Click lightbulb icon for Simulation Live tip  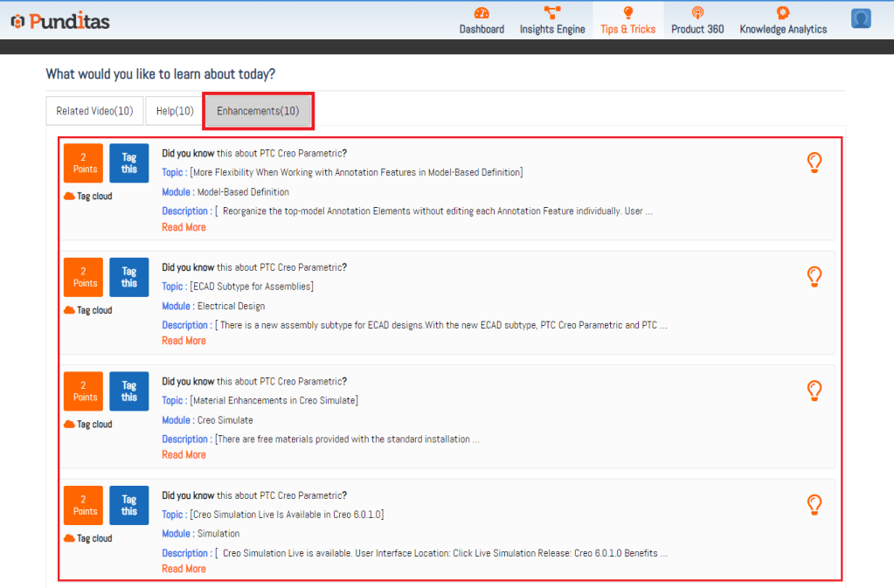click(814, 504)
